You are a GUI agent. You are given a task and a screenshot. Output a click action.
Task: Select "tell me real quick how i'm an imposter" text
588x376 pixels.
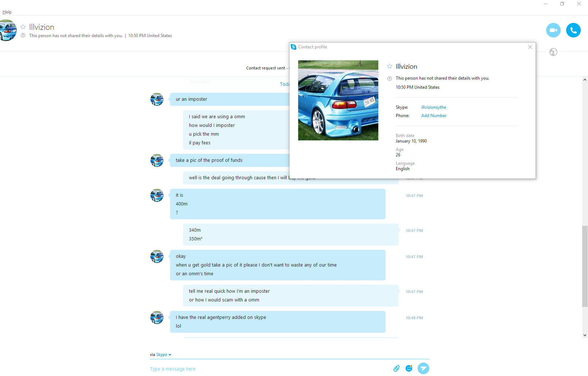pyautogui.click(x=229, y=291)
